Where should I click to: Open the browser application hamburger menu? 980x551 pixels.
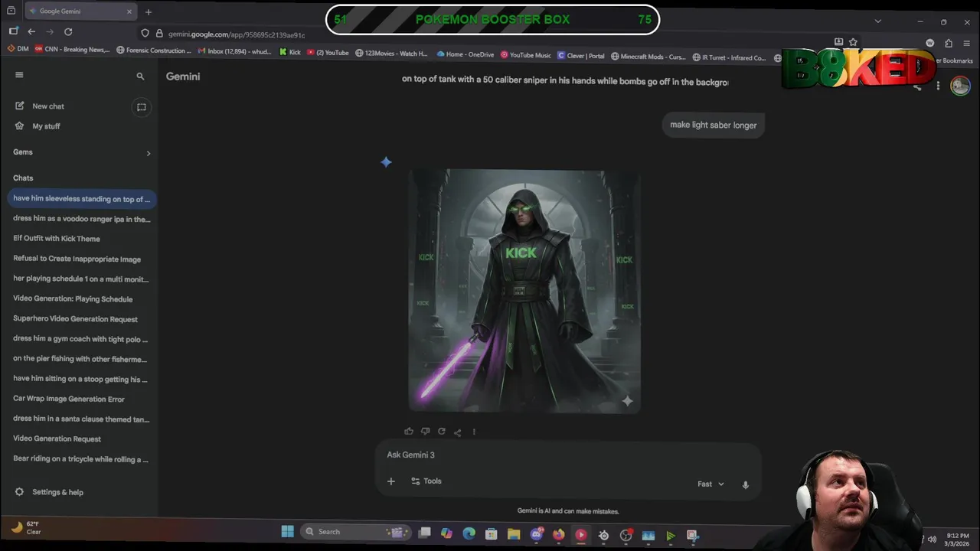(967, 43)
